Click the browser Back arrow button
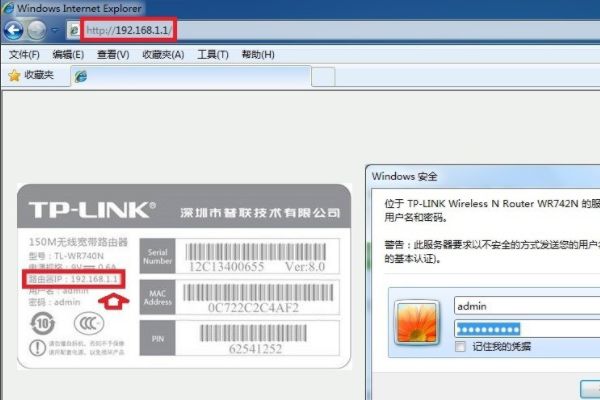The width and height of the screenshot is (600, 400). (15, 30)
